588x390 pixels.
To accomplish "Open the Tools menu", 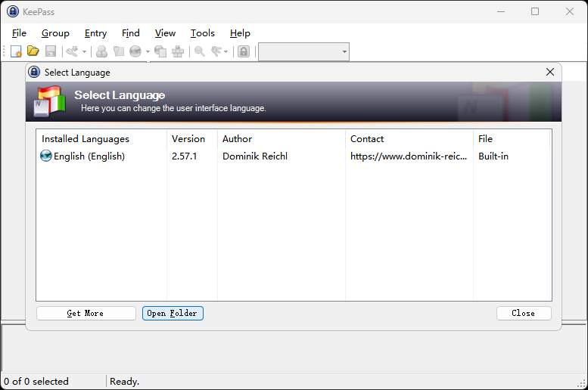I will [x=202, y=33].
